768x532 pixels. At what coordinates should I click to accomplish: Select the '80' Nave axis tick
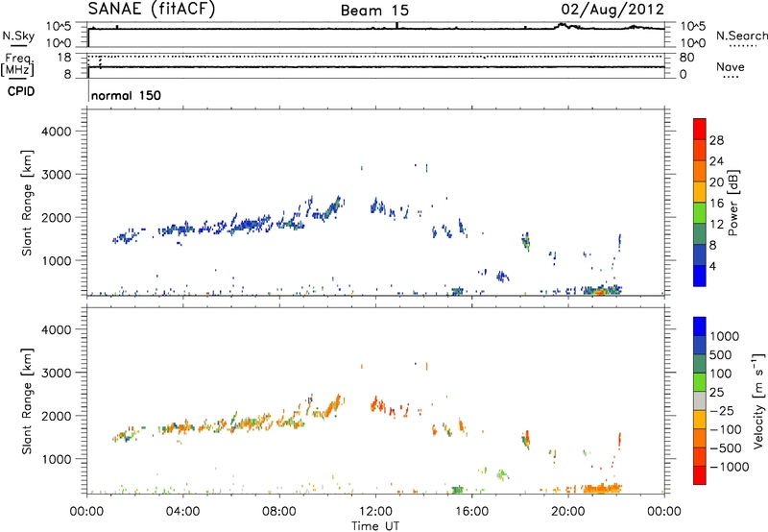686,58
